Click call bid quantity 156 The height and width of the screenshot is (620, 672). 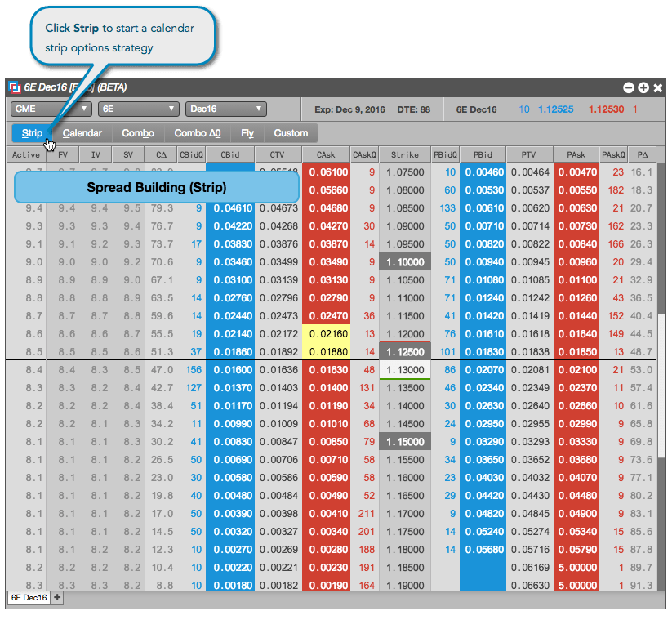tap(194, 369)
